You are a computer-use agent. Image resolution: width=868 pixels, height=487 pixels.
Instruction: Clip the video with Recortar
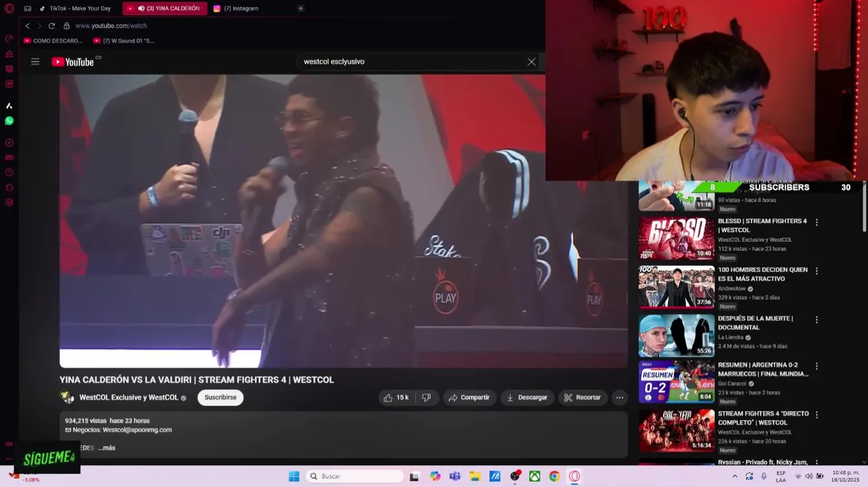pyautogui.click(x=583, y=398)
